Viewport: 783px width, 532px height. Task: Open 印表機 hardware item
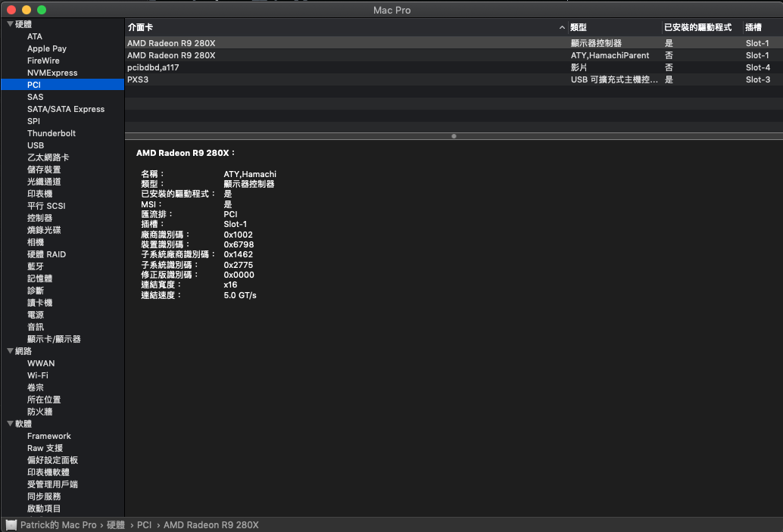coord(39,194)
